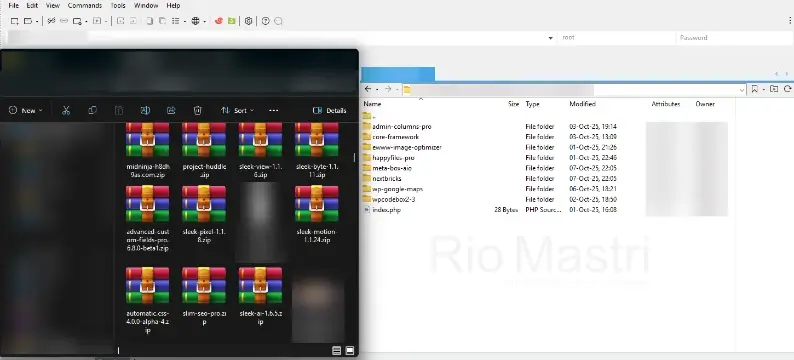Click the Share icon in Explorer
Screen dimensions: 794x360
tap(171, 110)
